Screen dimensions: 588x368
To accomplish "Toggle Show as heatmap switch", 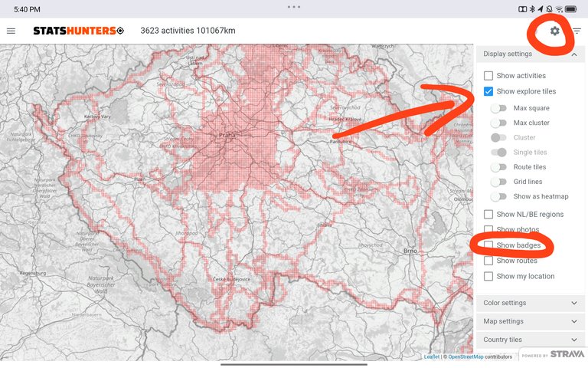I will [499, 197].
